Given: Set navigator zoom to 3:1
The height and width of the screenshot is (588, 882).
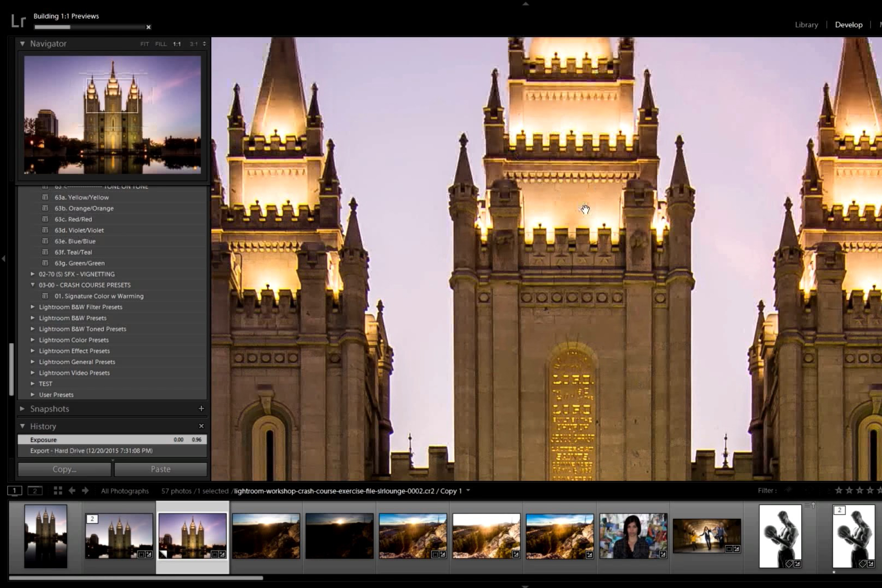Looking at the screenshot, I should coord(194,44).
